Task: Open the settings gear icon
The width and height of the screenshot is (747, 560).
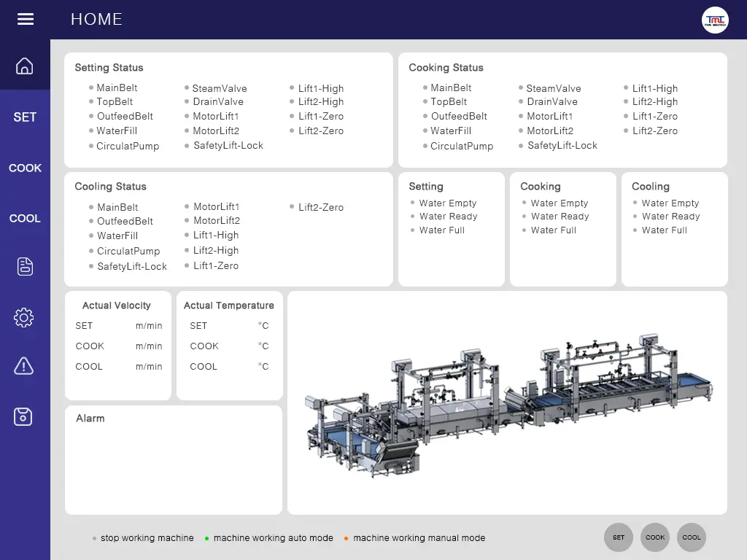Action: pos(24,317)
